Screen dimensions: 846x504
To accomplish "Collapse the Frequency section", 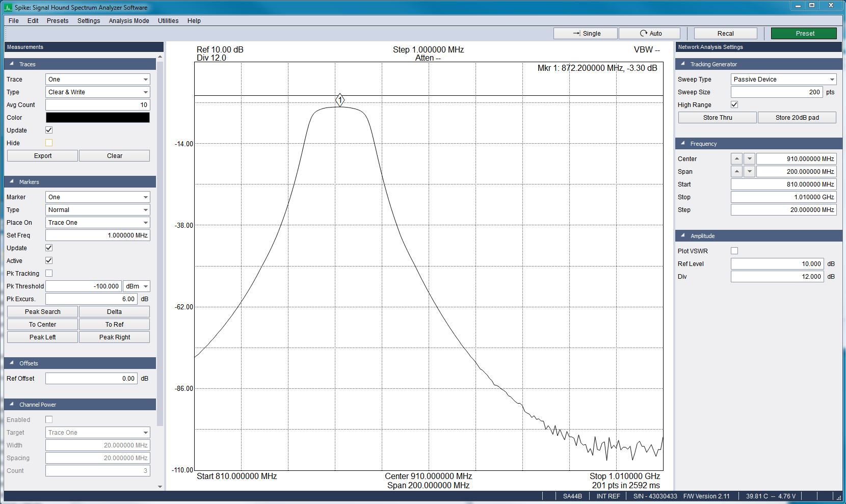I will pos(682,144).
